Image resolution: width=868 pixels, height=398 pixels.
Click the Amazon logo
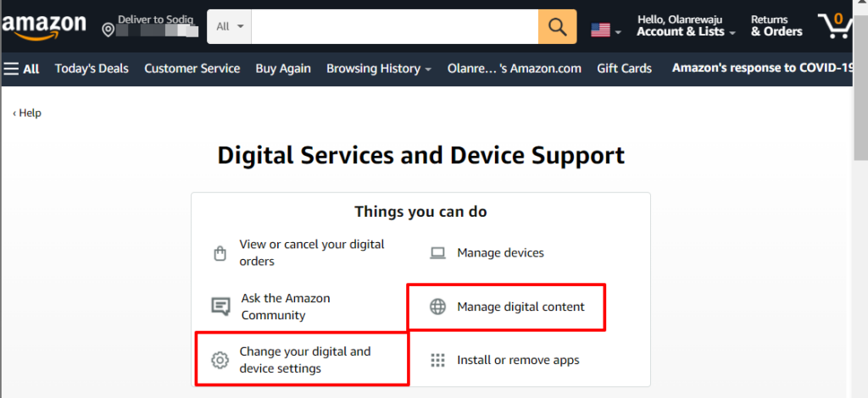click(44, 25)
